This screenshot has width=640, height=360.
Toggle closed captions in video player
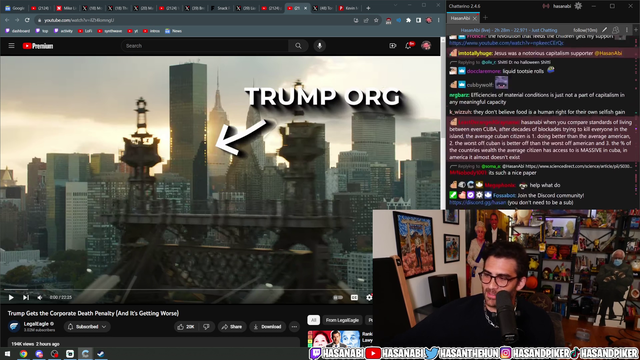[354, 298]
